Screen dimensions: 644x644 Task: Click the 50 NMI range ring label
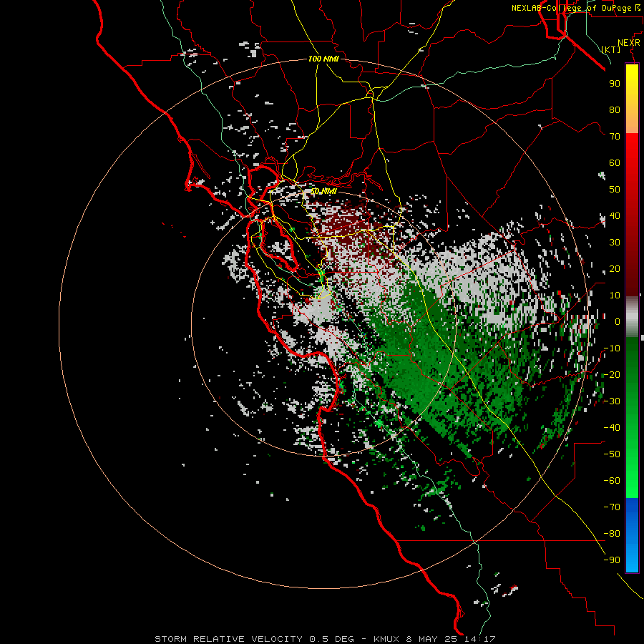[323, 191]
